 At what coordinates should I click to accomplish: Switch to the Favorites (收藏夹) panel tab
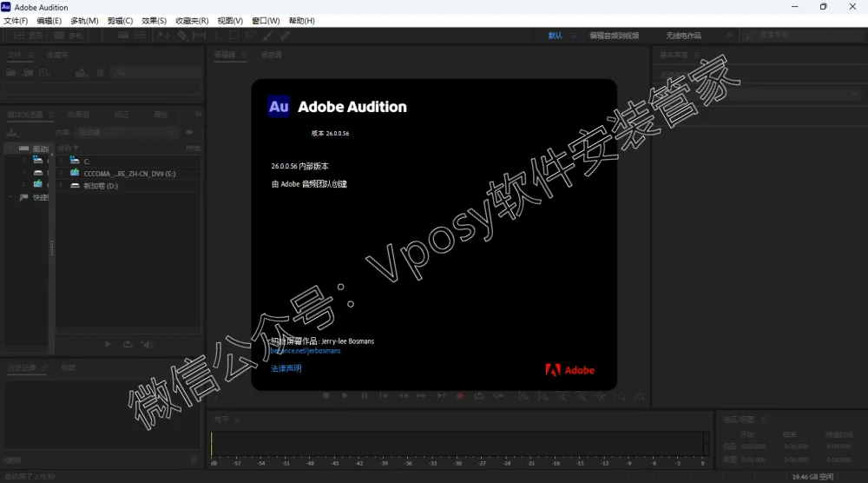coord(57,55)
